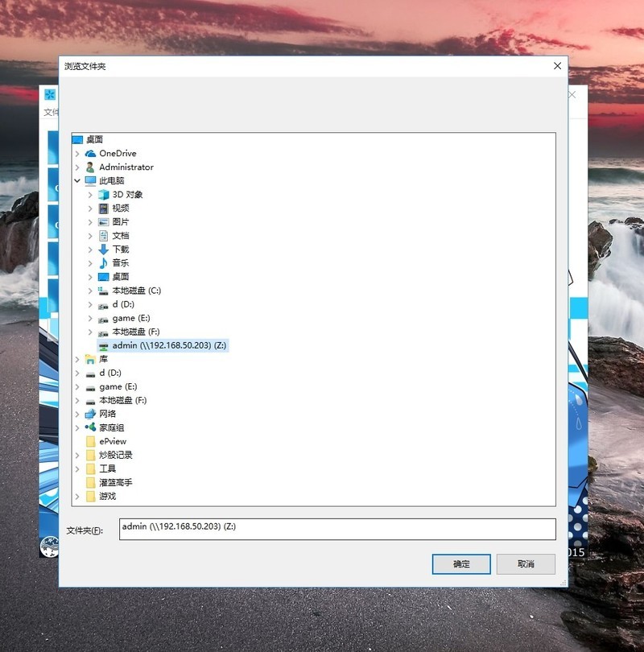Click the 游戏 folder icon

click(x=90, y=497)
